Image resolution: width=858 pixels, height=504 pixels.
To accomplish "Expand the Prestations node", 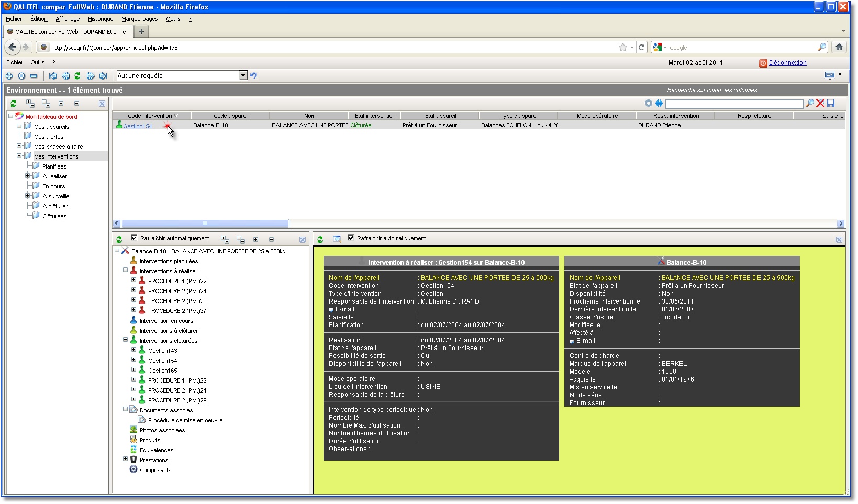I will point(125,459).
